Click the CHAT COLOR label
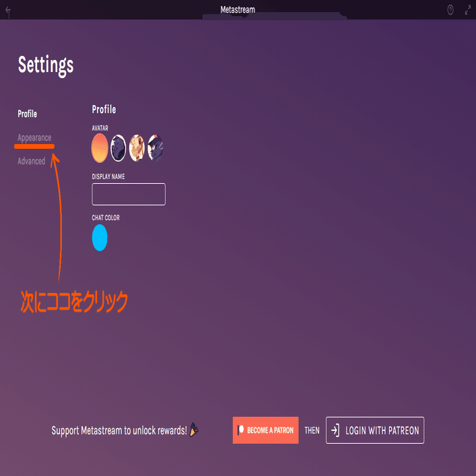This screenshot has width=476, height=476. point(106,217)
